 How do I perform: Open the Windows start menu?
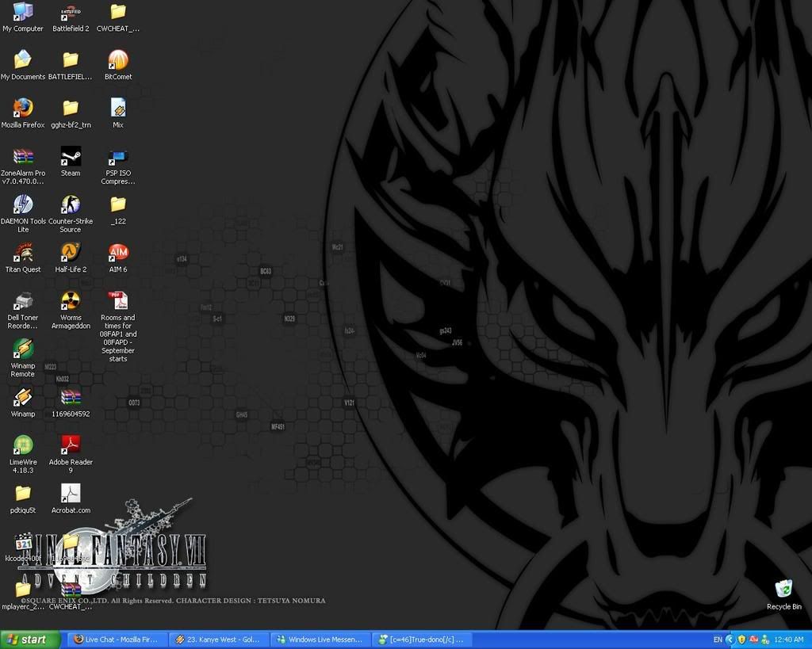pos(30,639)
